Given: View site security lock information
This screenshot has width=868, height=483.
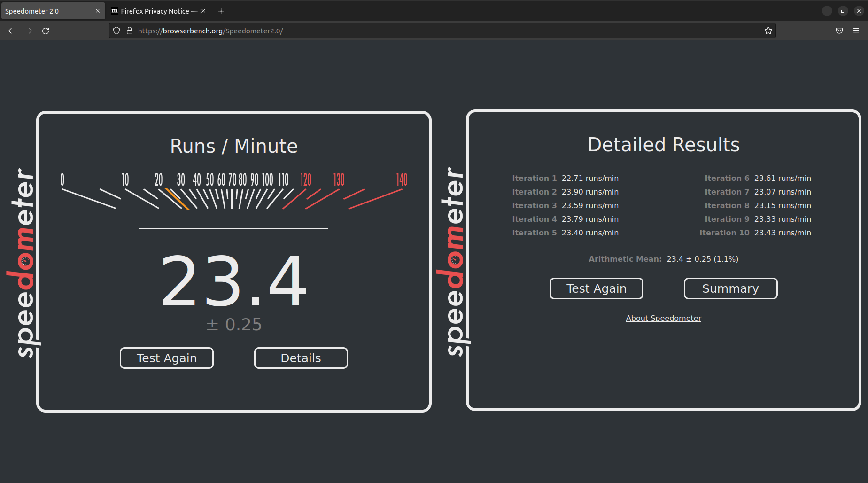Looking at the screenshot, I should (x=130, y=31).
